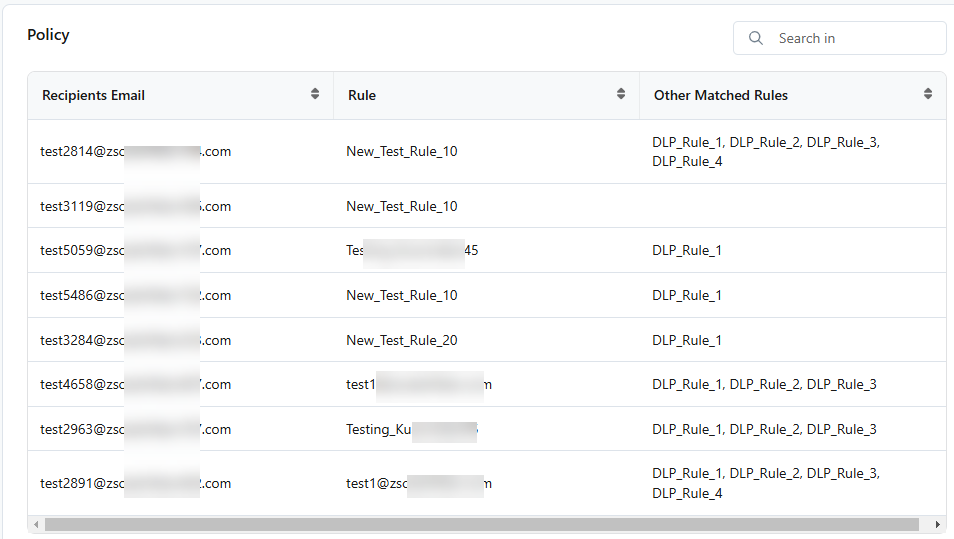954x539 pixels.
Task: Click the test2891 recipient email cell
Action: (135, 483)
